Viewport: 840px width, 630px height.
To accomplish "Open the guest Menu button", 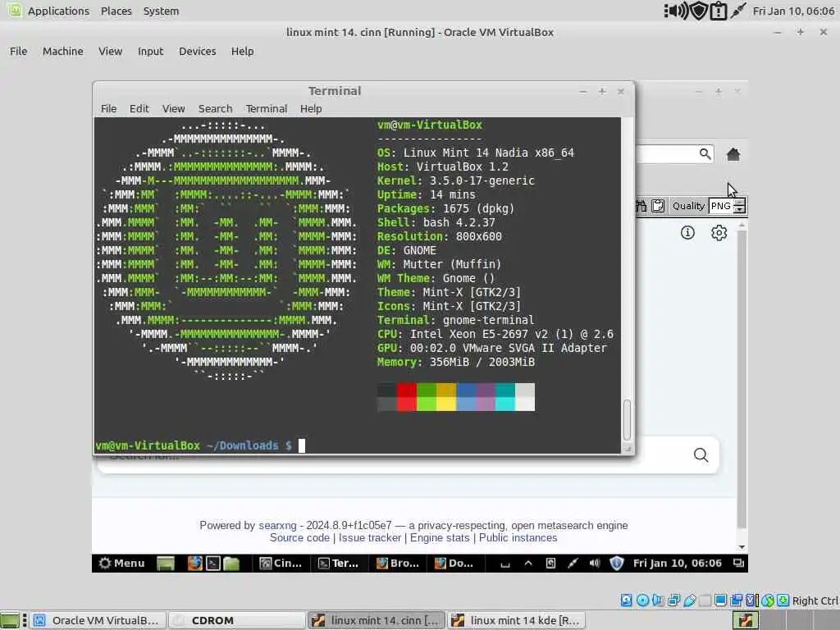I will pyautogui.click(x=121, y=563).
